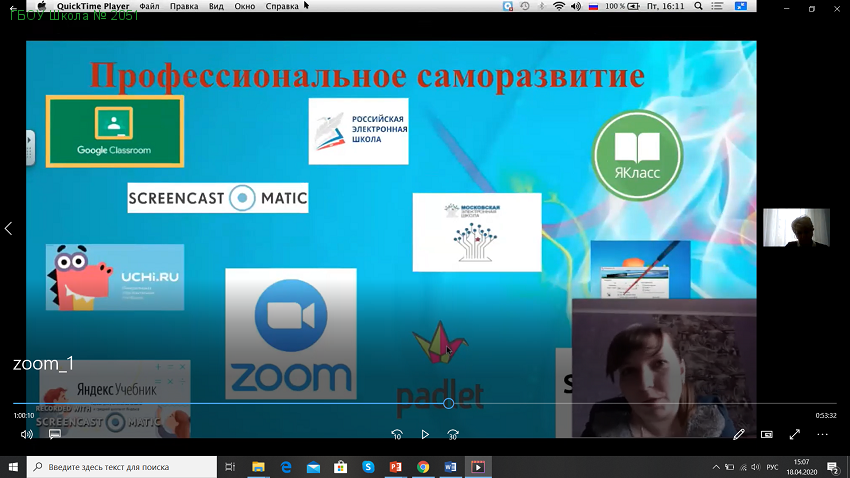Image resolution: width=850 pixels, height=478 pixels.
Task: Click the Mac Wi-Fi status icon
Action: (x=558, y=6)
